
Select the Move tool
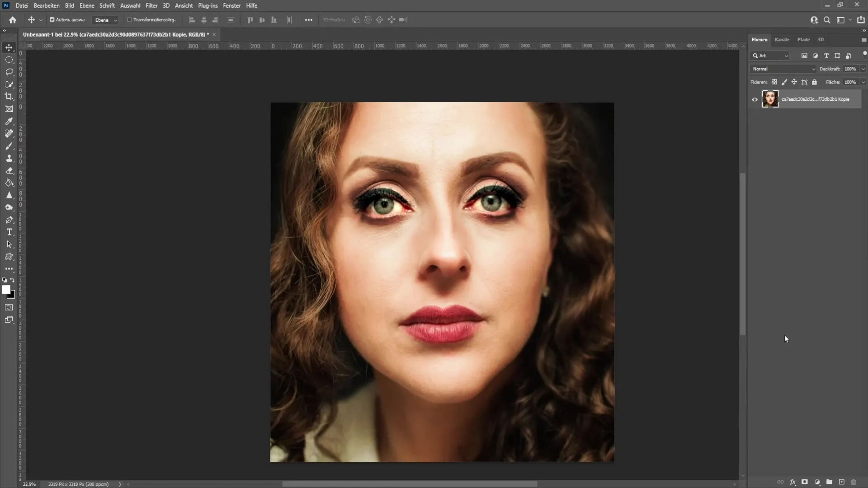click(8, 47)
